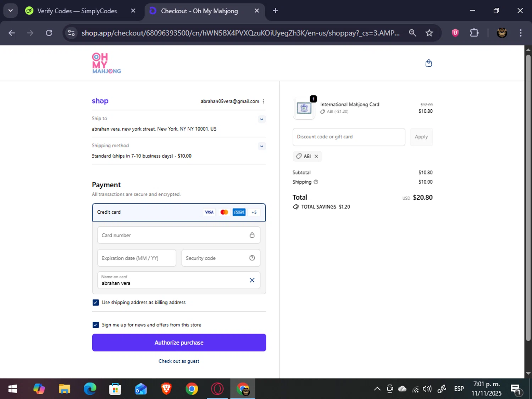Click the Shop Pay logo
The height and width of the screenshot is (399, 532).
pyautogui.click(x=100, y=101)
